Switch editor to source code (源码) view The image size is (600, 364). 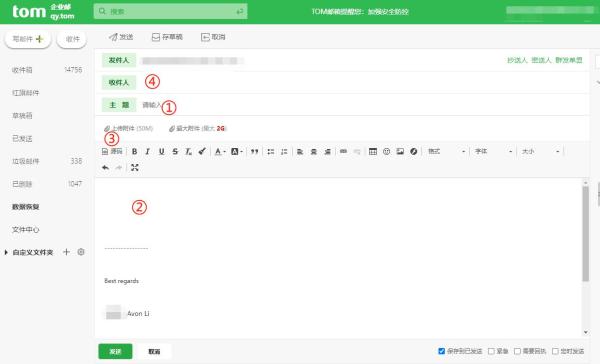click(112, 152)
